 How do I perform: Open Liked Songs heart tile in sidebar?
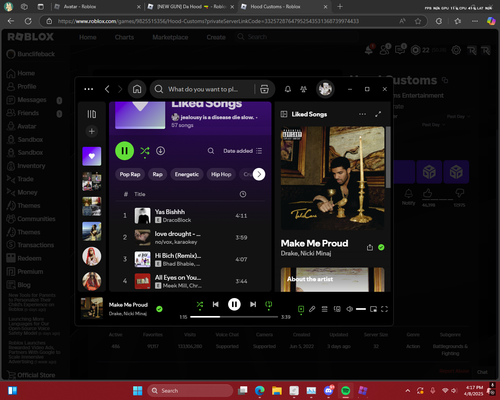coord(92,156)
